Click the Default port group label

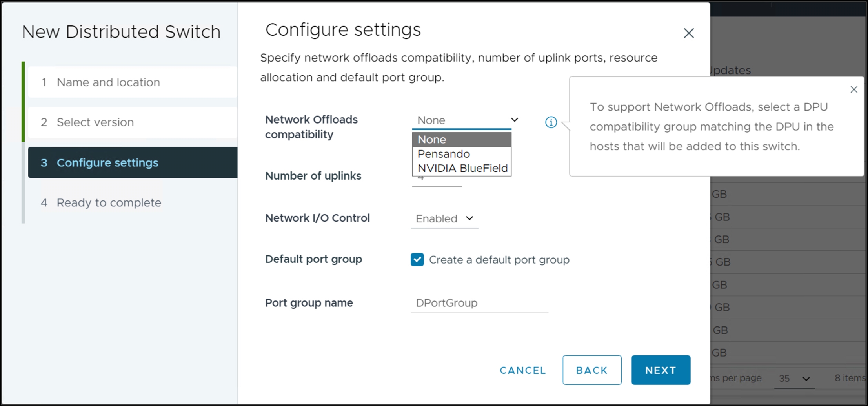click(313, 259)
